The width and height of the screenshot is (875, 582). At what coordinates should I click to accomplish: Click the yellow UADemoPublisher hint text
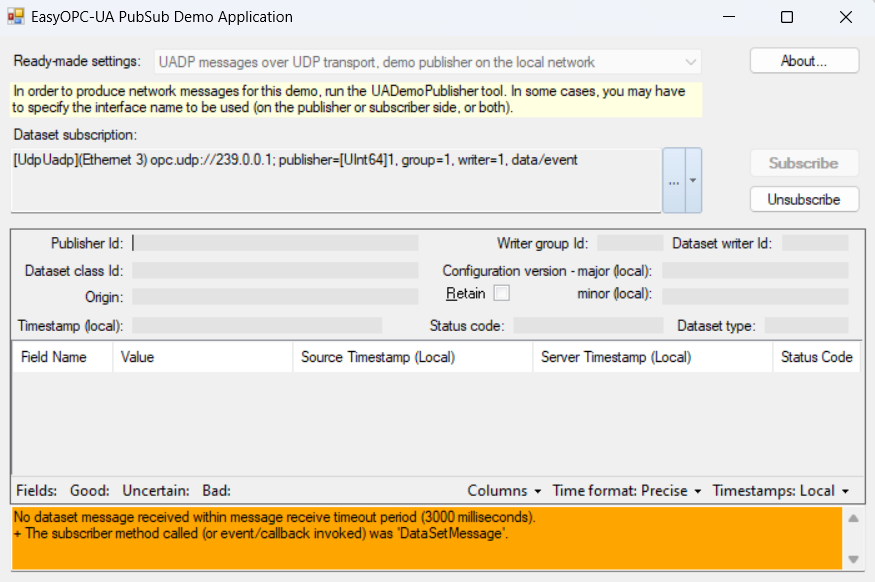[356, 99]
